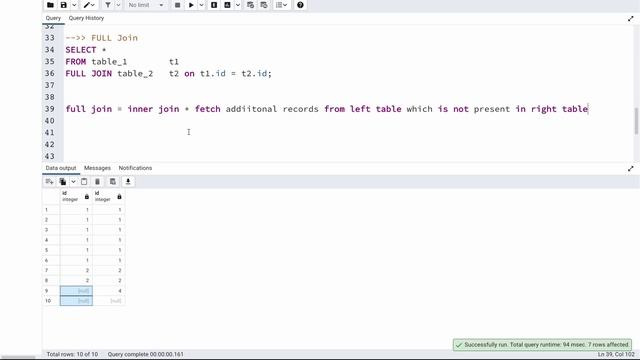Expand the save options dropdown arrow
The image size is (640, 360).
click(x=74, y=5)
